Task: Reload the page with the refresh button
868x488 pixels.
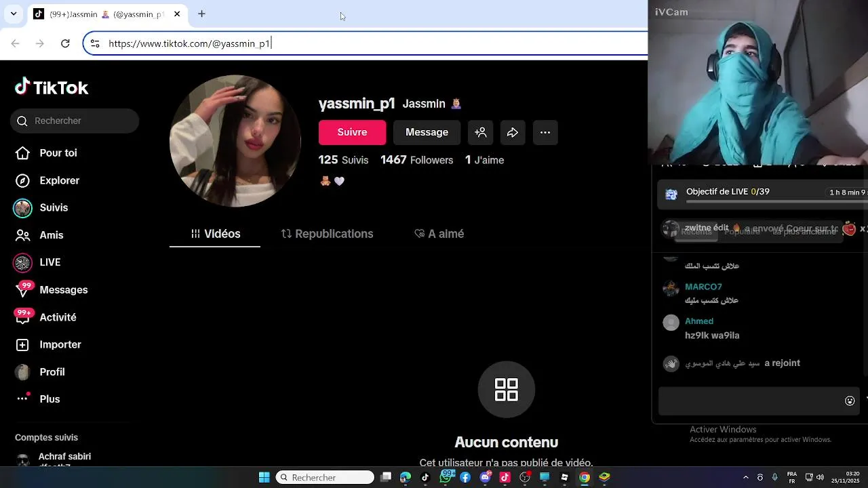Action: [x=65, y=43]
